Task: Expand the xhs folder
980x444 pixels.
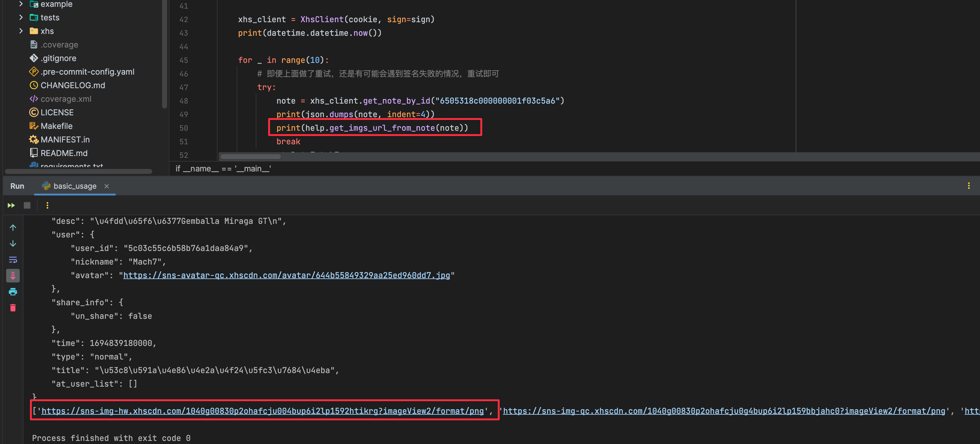Action: (x=21, y=31)
